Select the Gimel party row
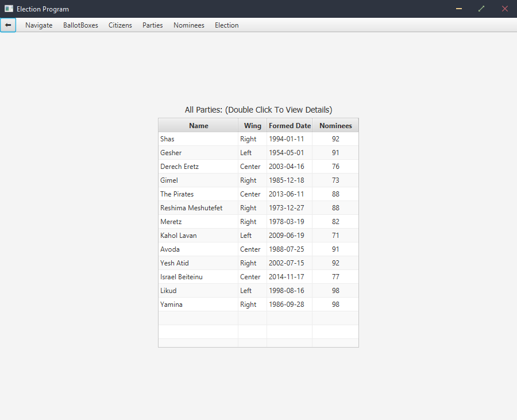This screenshot has height=420, width=517. 258,180
